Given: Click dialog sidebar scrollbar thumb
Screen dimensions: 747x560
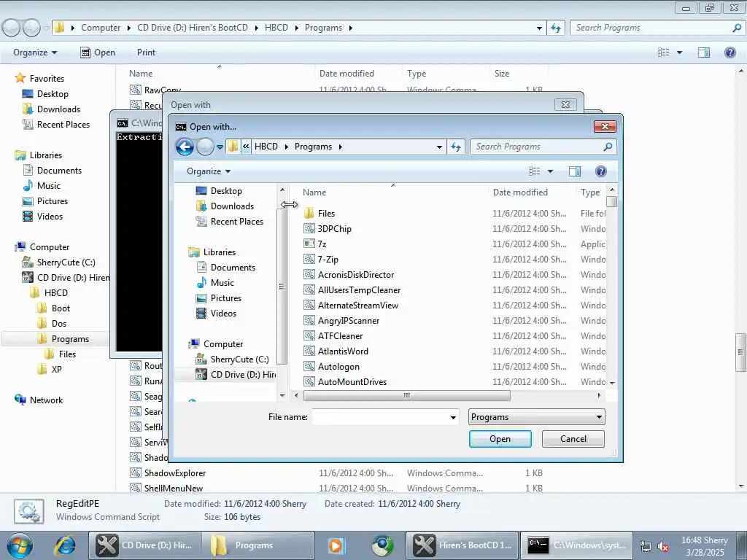Looking at the screenshot, I should pos(282,287).
